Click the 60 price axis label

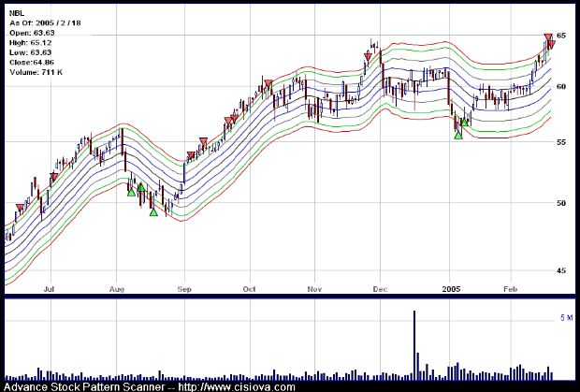561,86
